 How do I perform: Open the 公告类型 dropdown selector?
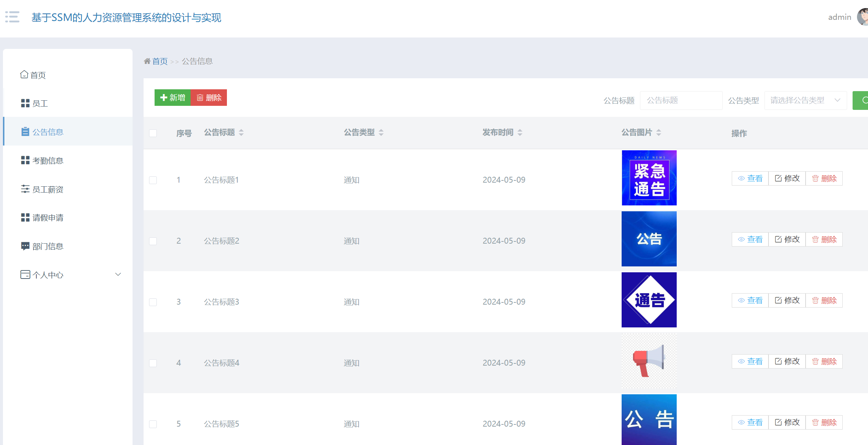point(806,100)
